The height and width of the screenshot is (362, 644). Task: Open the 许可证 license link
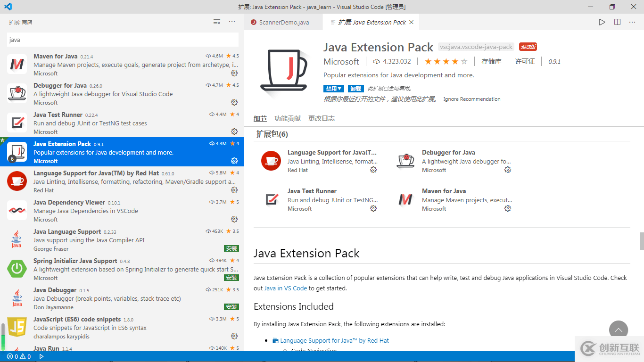pos(525,61)
